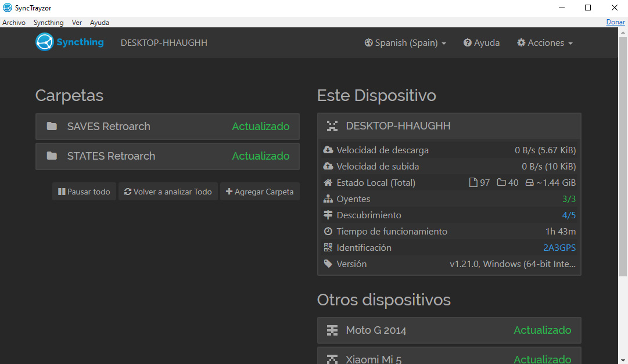
Task: Open the Spanish (Spain) language dropdown
Action: tap(405, 42)
